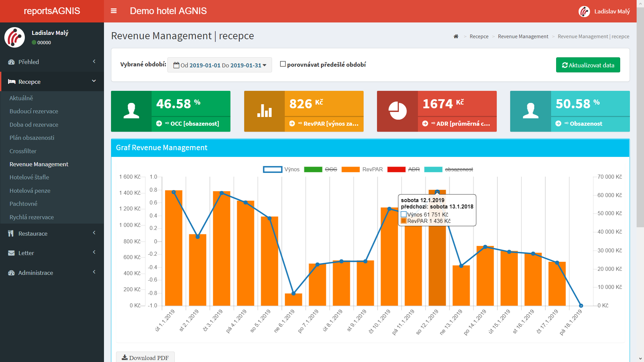Viewport: 644px width, 362px height.
Task: Enable porovnávat předešlé období checkbox
Action: click(x=283, y=64)
